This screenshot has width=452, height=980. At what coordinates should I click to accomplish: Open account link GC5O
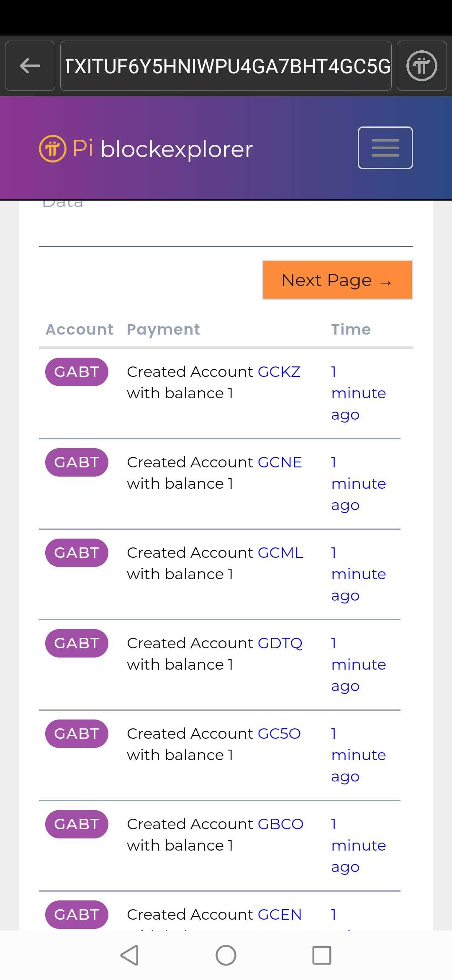(279, 734)
